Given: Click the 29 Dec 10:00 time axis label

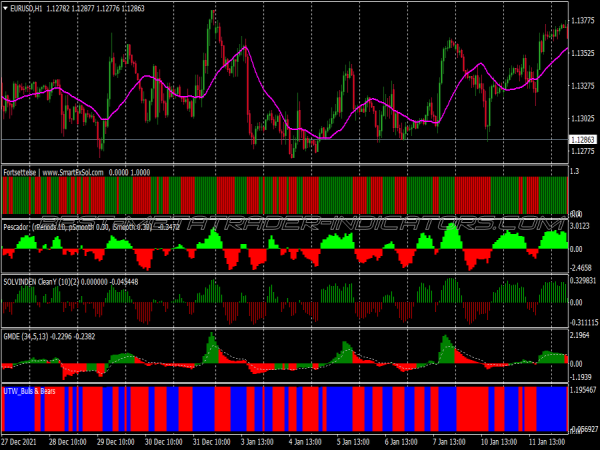Looking at the screenshot, I should tap(116, 442).
